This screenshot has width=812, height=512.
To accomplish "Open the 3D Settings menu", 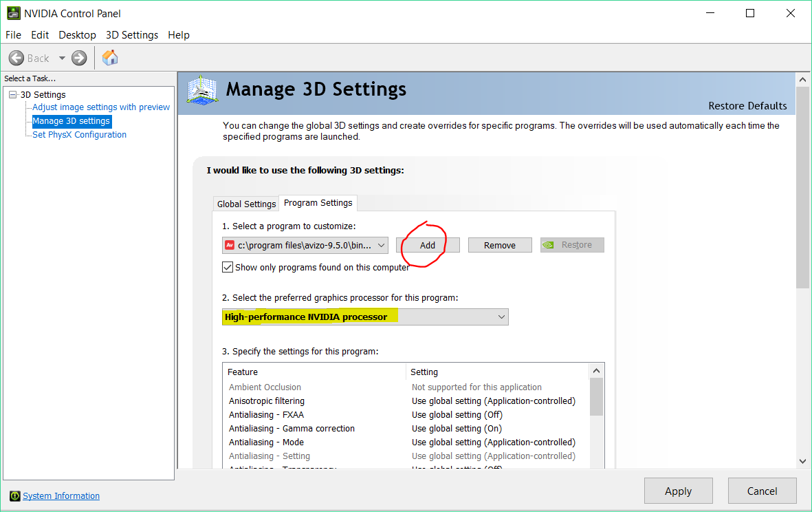I will click(132, 34).
